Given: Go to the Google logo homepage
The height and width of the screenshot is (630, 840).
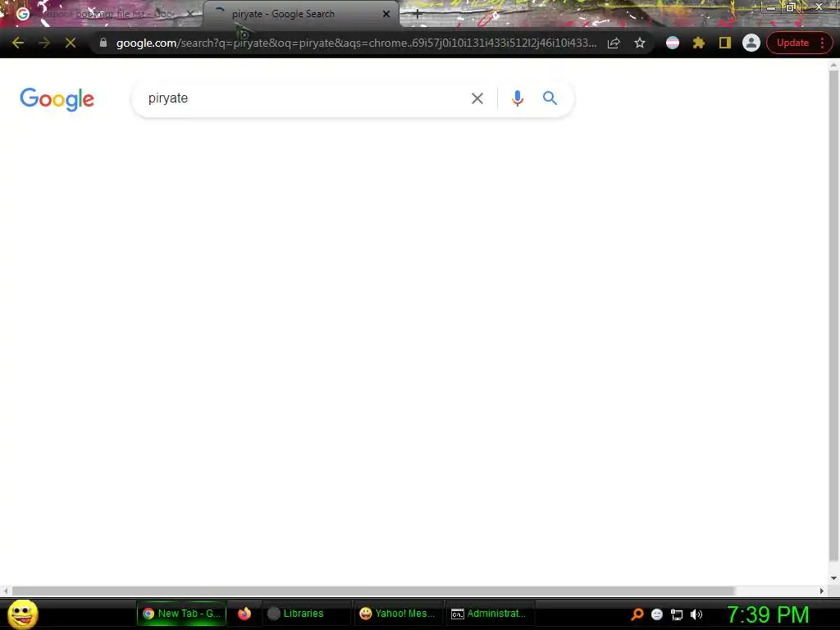Looking at the screenshot, I should pos(57,99).
